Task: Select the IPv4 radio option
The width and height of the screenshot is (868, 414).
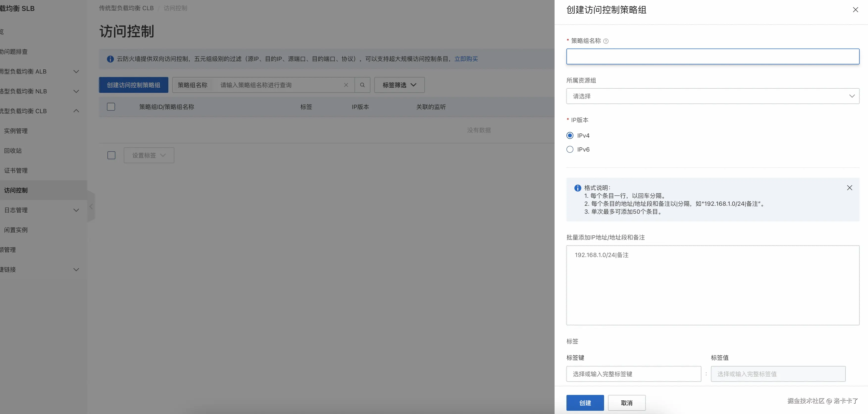Action: (570, 135)
